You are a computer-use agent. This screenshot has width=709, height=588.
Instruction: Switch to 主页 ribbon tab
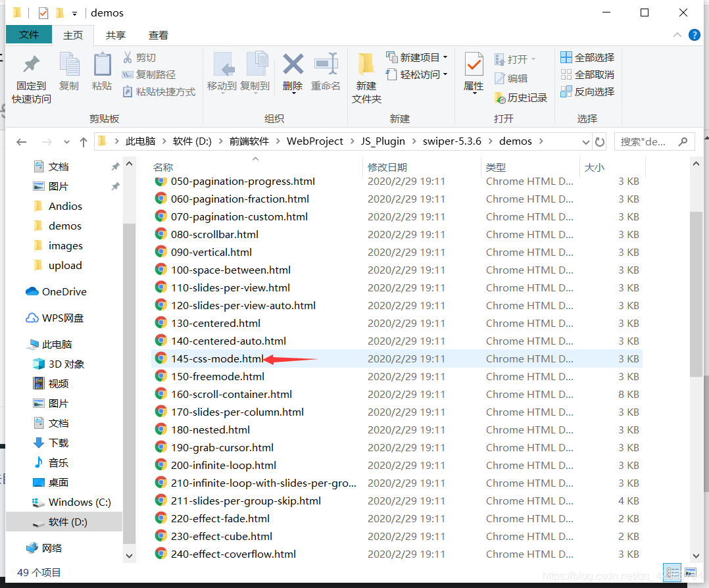73,36
